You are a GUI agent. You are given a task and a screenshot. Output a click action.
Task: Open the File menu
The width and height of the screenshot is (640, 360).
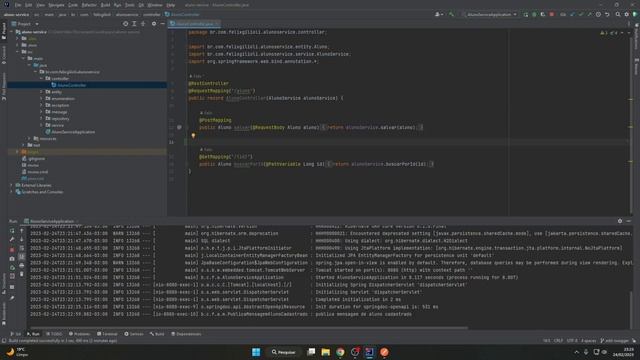coord(18,5)
